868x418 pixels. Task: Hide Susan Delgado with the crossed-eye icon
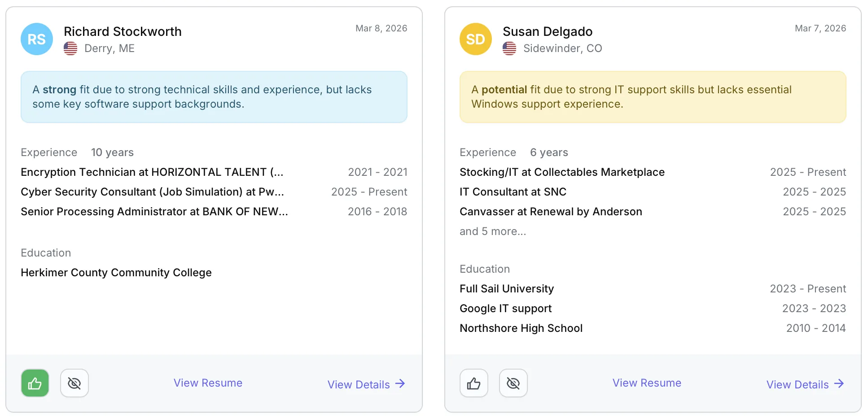513,383
